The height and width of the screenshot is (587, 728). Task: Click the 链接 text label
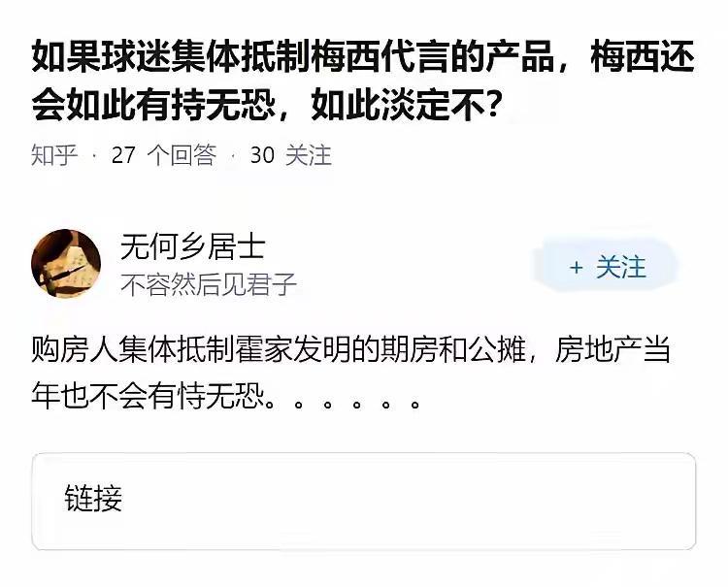93,499
